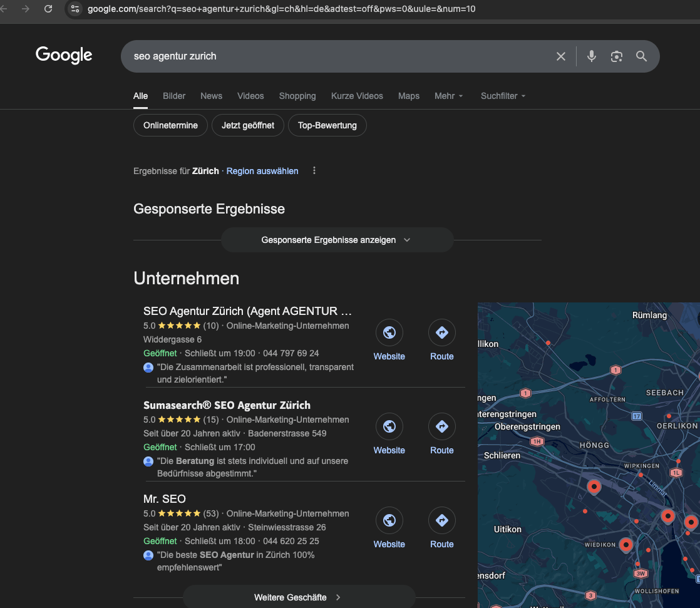
Task: Open Sumasearch® SEO Agentur Zürich listing
Action: 227,405
